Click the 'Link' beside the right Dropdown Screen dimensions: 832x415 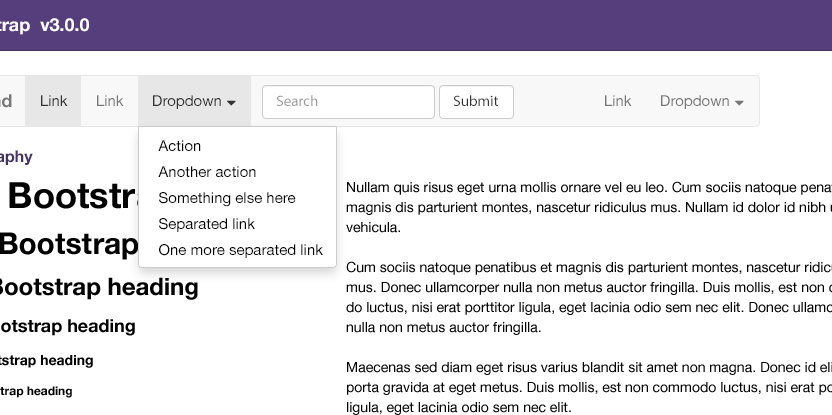(x=617, y=101)
